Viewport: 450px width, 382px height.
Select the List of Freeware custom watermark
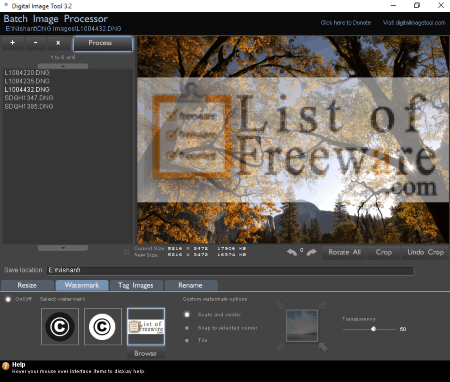(x=146, y=327)
